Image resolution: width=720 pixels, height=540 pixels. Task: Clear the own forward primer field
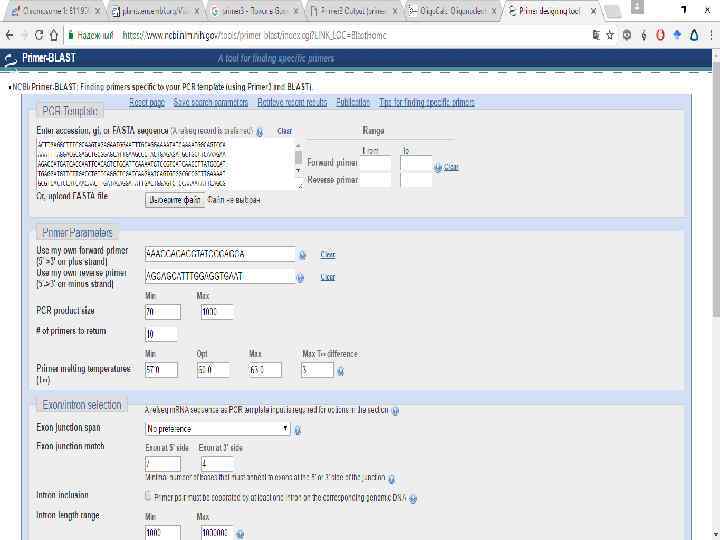[328, 254]
